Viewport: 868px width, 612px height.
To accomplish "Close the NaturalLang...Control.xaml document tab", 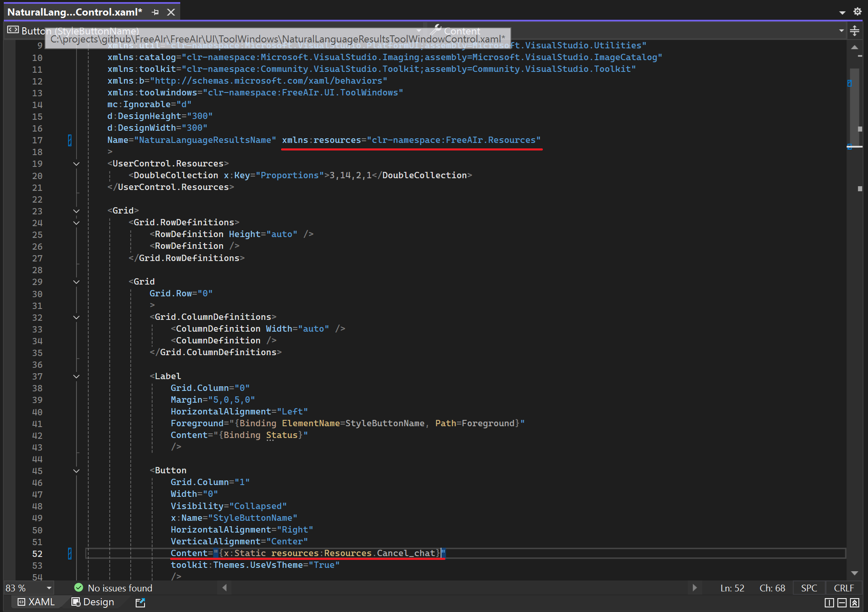I will 171,12.
